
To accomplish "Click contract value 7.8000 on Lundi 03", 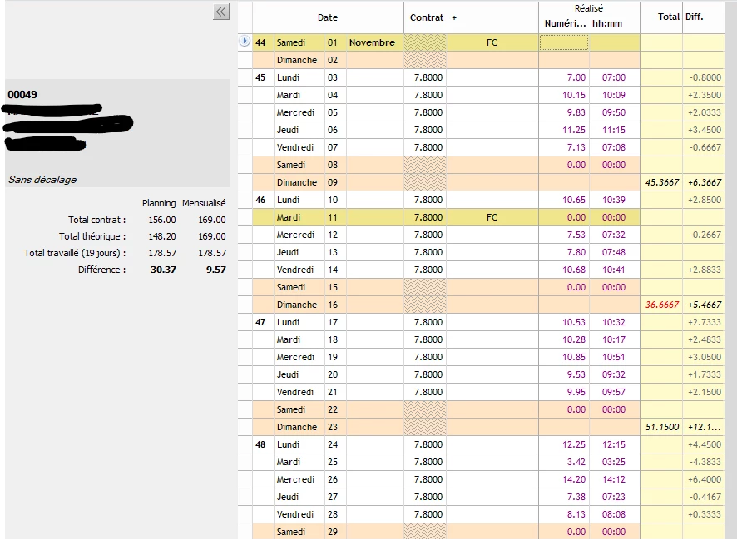I will click(428, 77).
